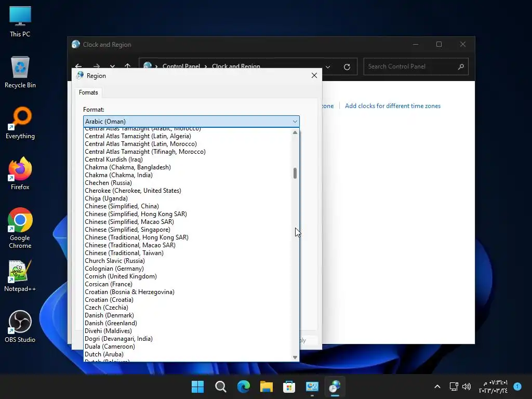This screenshot has width=532, height=399.
Task: Select Croatian (Bosnia & Herzegovina)
Action: [188, 292]
